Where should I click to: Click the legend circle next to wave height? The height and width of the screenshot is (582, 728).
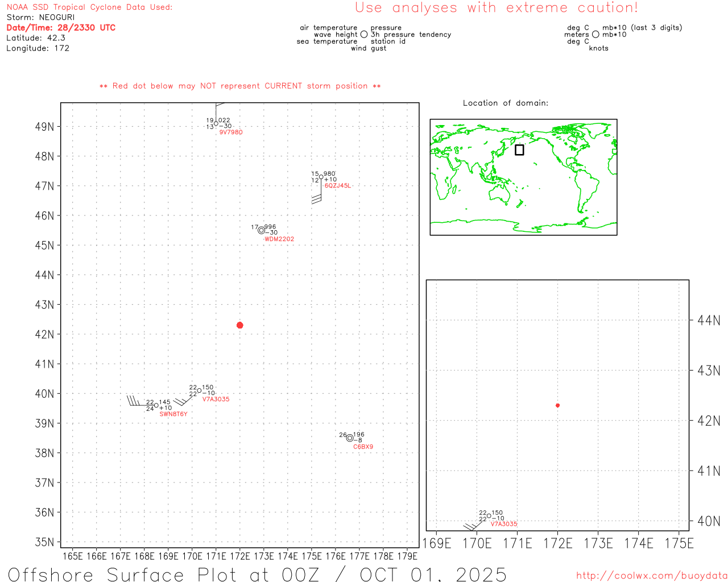(364, 35)
